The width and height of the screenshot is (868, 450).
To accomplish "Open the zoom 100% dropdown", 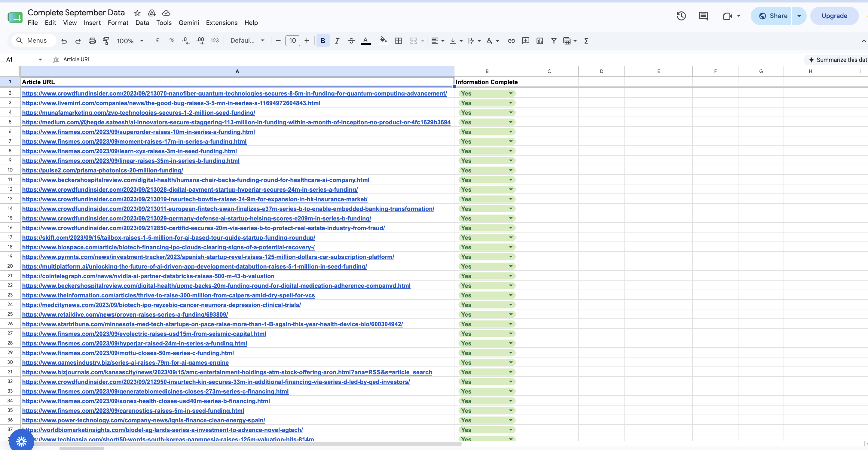I will (x=130, y=41).
